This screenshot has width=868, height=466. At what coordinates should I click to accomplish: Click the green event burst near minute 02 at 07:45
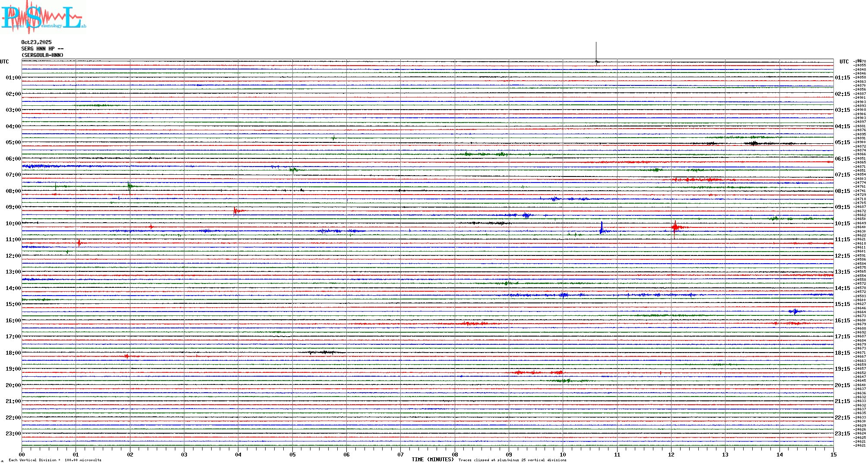point(129,186)
